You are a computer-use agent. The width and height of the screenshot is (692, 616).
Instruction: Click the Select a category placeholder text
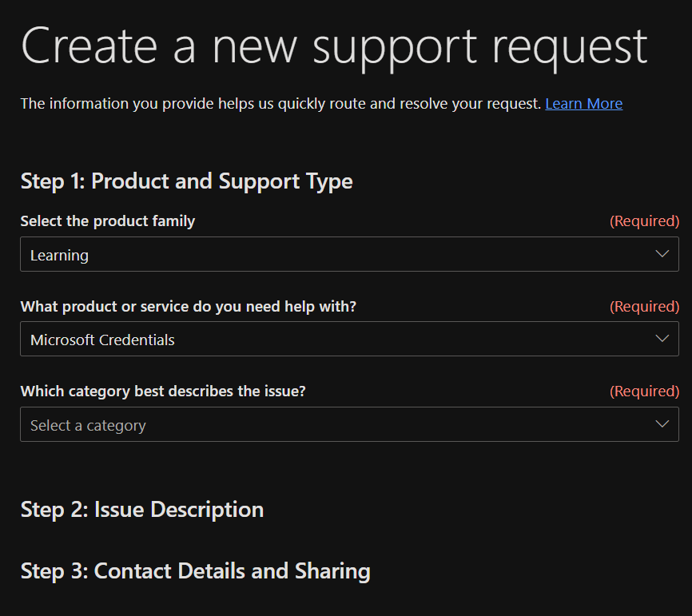pyautogui.click(x=88, y=426)
